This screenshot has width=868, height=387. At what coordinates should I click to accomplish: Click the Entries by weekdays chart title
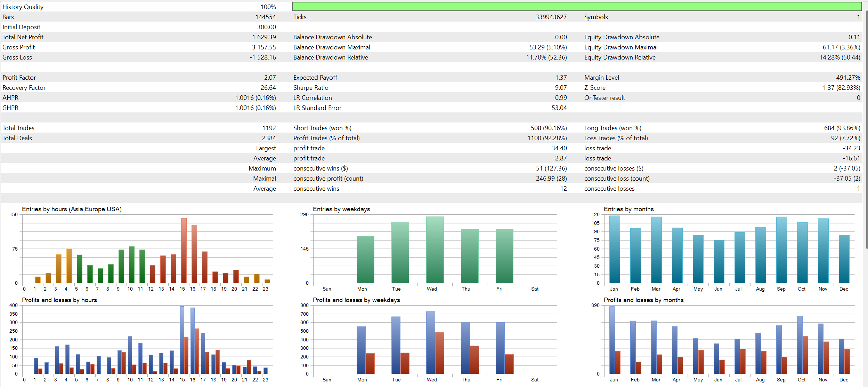point(341,209)
